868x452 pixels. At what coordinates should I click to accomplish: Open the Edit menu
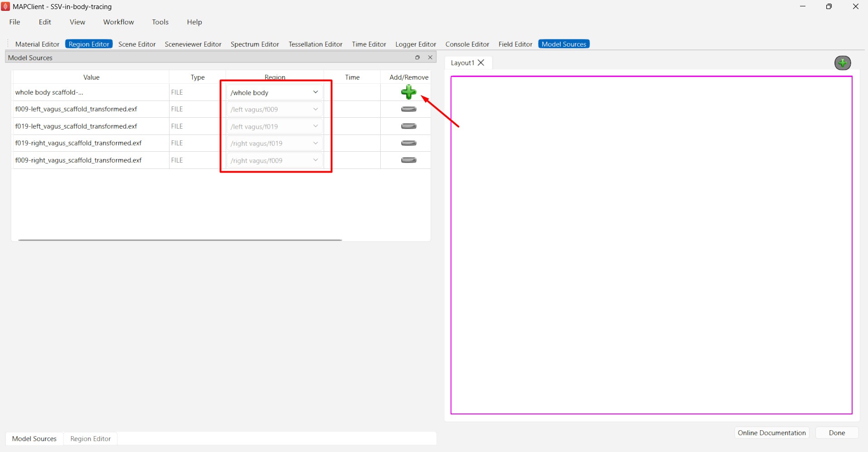pyautogui.click(x=45, y=22)
